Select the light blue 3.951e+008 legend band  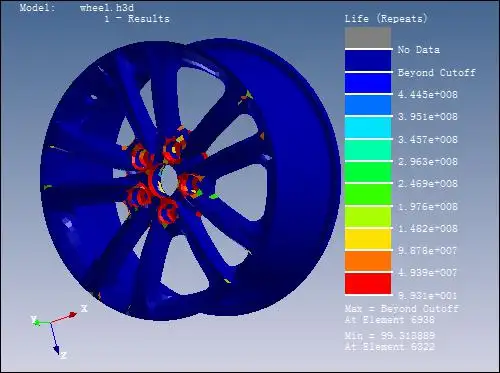point(368,105)
